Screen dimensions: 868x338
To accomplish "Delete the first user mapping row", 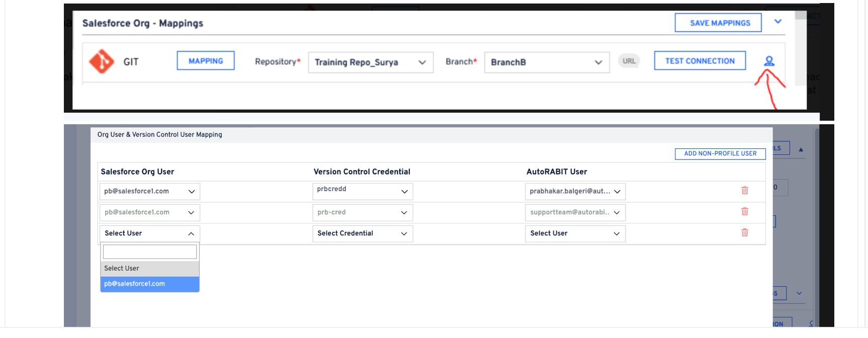I will tap(745, 191).
